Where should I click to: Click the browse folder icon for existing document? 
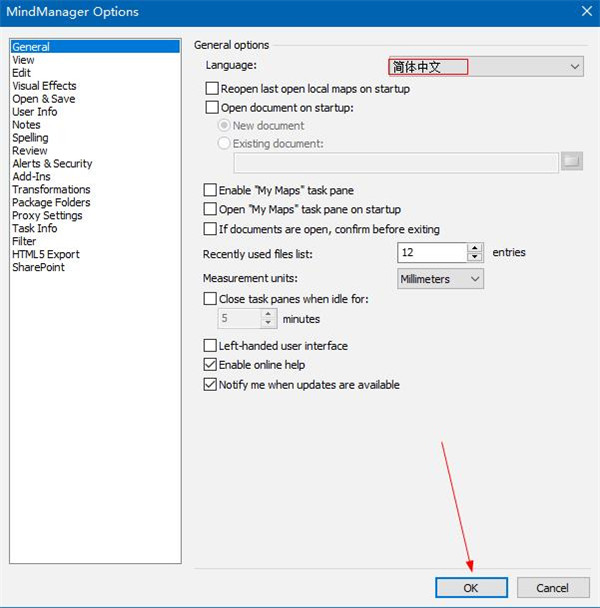pos(571,161)
